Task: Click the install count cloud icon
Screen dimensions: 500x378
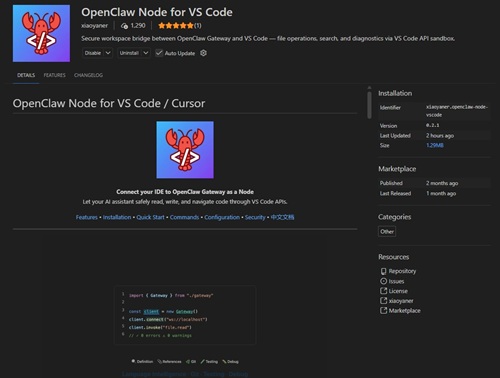Action: (124, 26)
